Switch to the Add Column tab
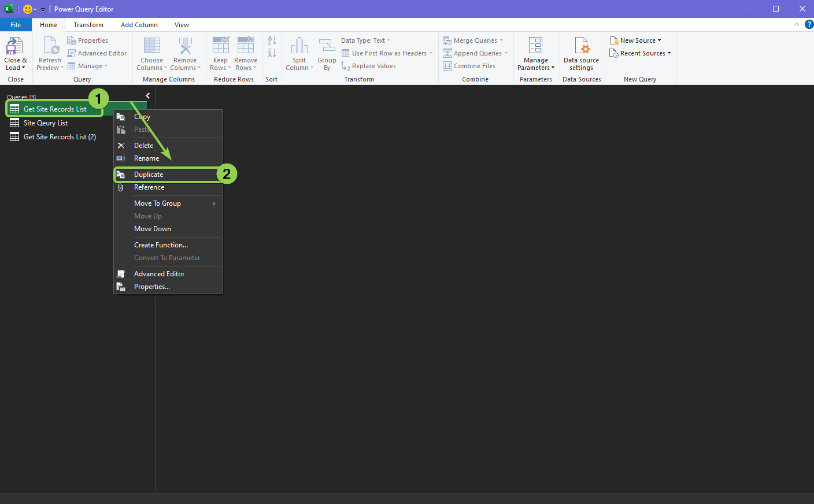This screenshot has height=504, width=814. pyautogui.click(x=139, y=25)
